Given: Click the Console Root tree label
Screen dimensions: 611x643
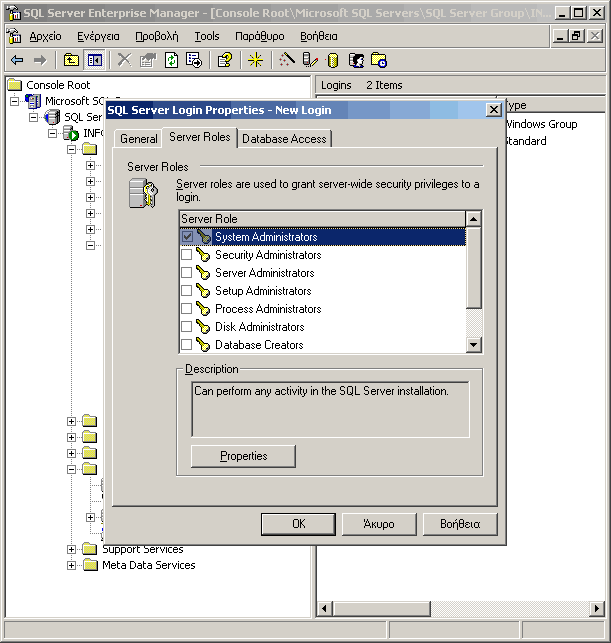Looking at the screenshot, I should coord(58,85).
